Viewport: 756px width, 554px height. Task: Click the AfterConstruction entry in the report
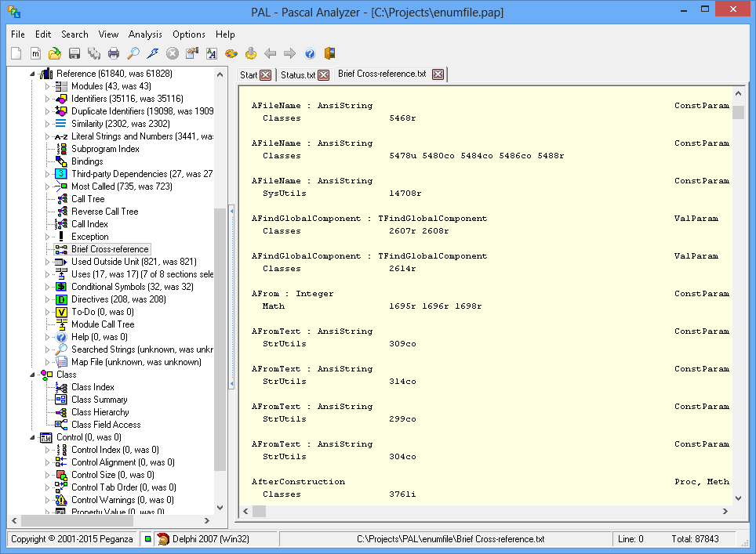299,482
